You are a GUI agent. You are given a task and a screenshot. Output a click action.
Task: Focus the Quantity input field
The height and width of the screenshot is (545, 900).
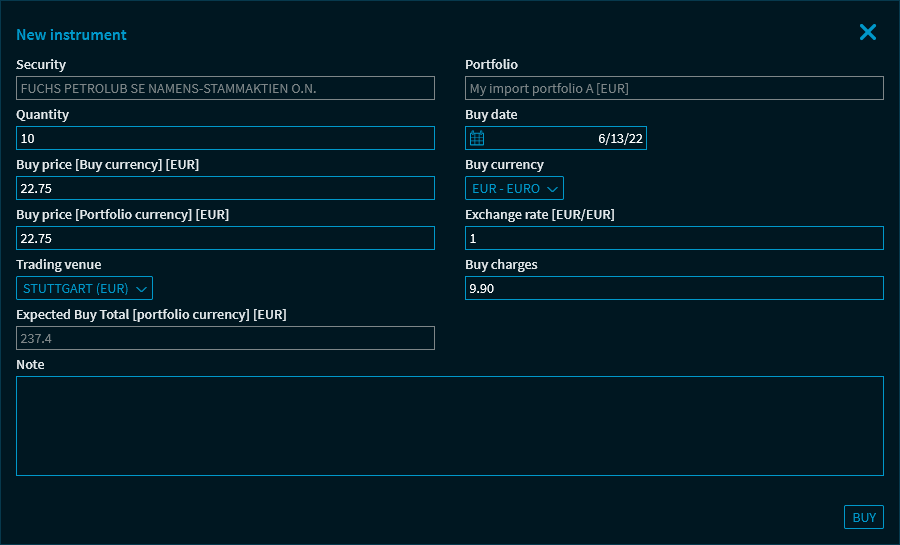click(225, 139)
